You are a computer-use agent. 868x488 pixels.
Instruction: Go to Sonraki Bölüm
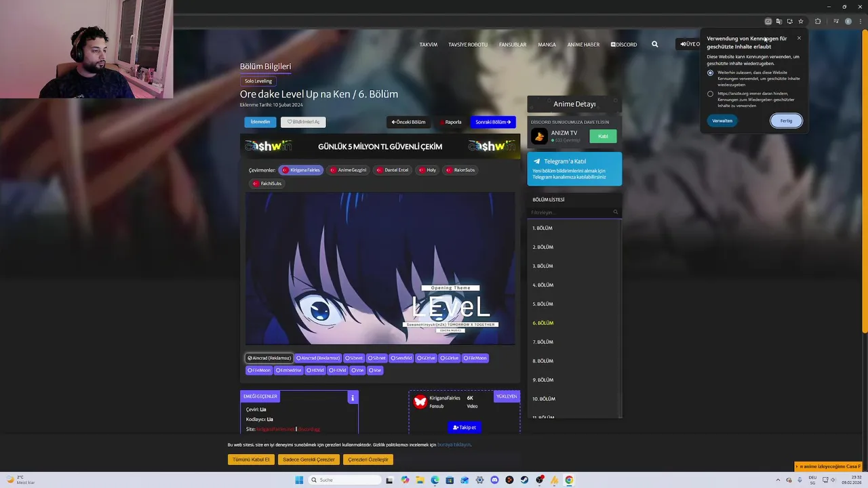coord(493,122)
